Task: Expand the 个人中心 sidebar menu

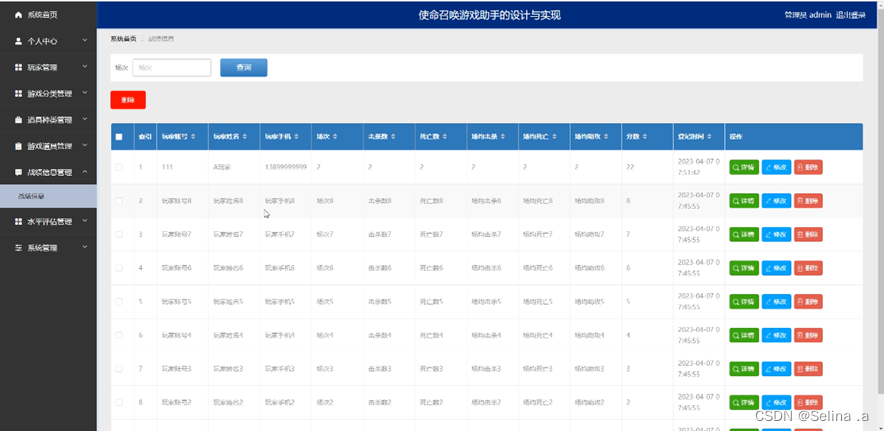Action: click(x=48, y=41)
